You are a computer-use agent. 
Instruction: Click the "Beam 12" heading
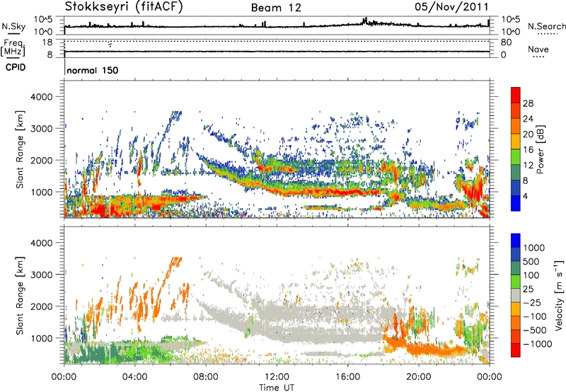(x=276, y=8)
